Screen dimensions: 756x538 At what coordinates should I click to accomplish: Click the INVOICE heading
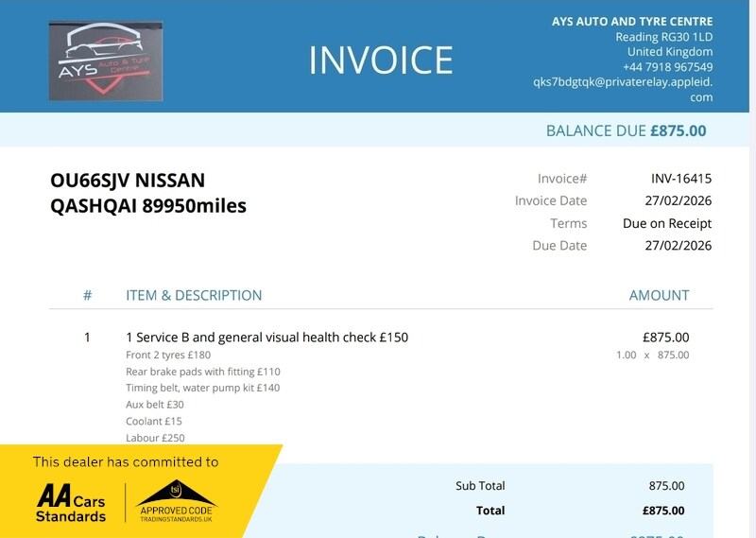(381, 61)
